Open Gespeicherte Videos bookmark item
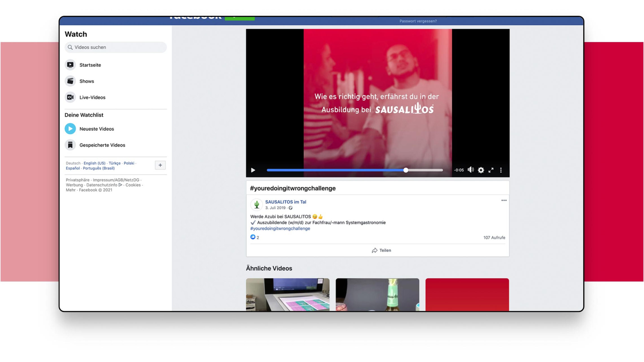 [102, 145]
